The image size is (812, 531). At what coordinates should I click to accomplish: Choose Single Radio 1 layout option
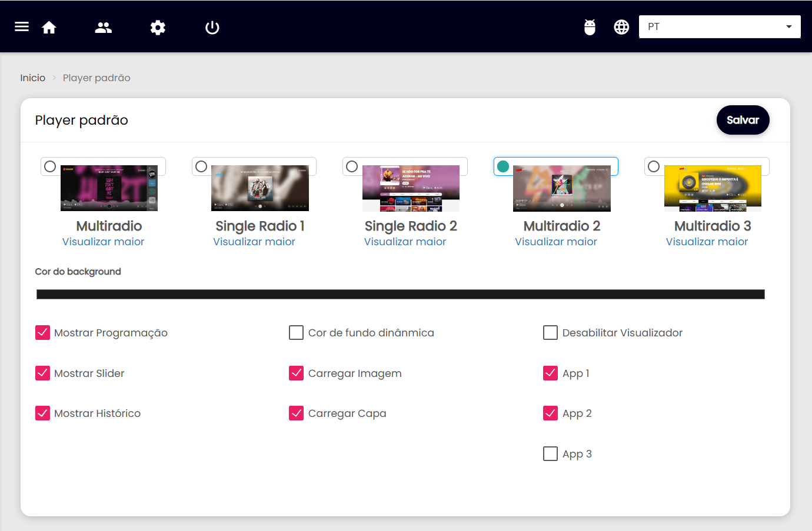201,166
